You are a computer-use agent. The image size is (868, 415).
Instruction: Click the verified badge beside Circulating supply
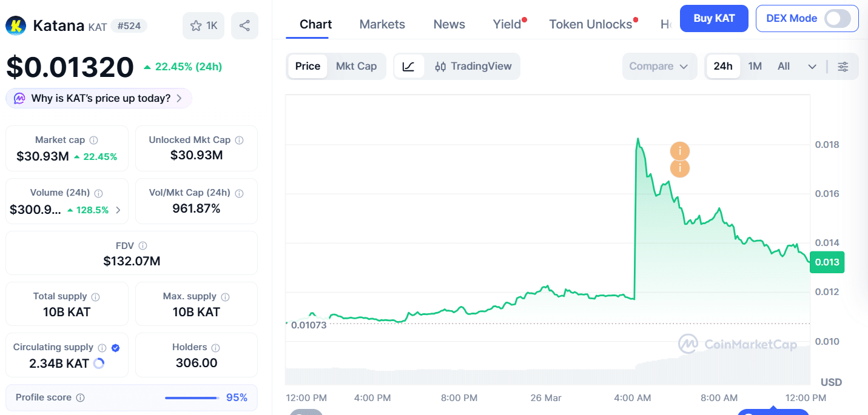(116, 348)
